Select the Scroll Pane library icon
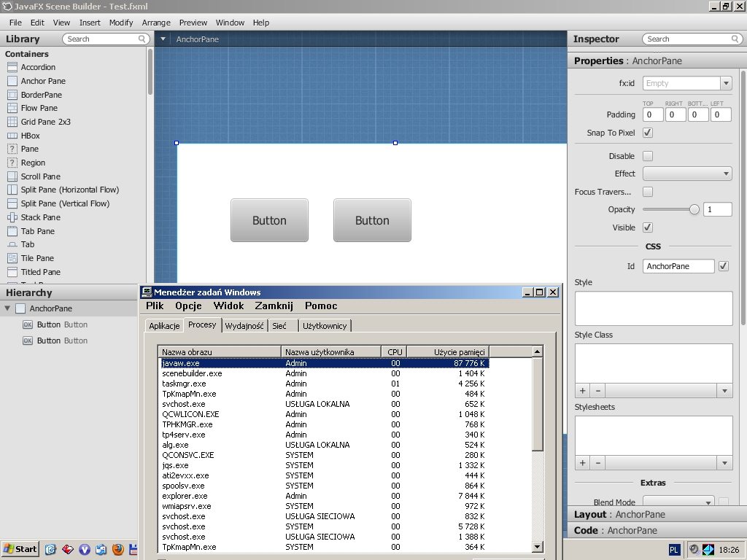 coord(12,176)
